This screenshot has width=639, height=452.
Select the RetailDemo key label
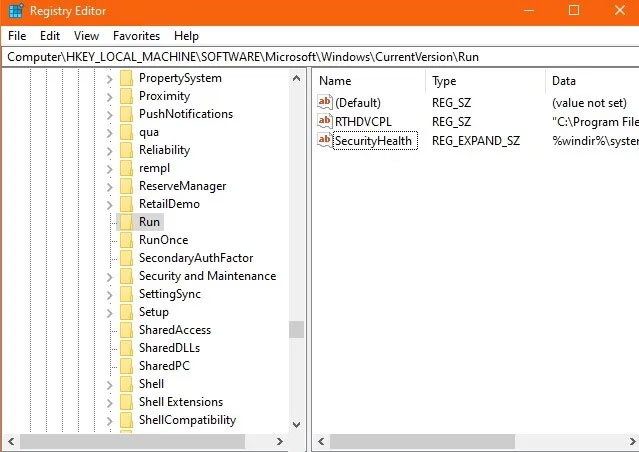169,204
